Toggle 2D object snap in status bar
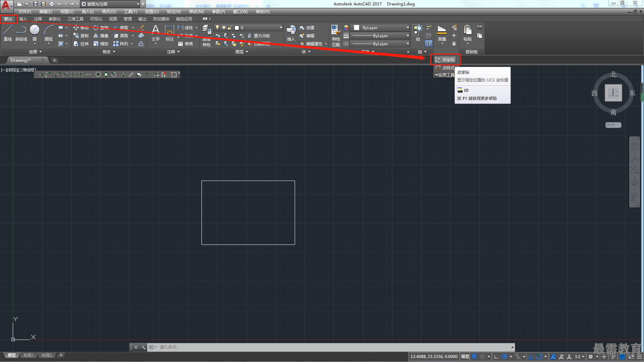 pos(539,357)
